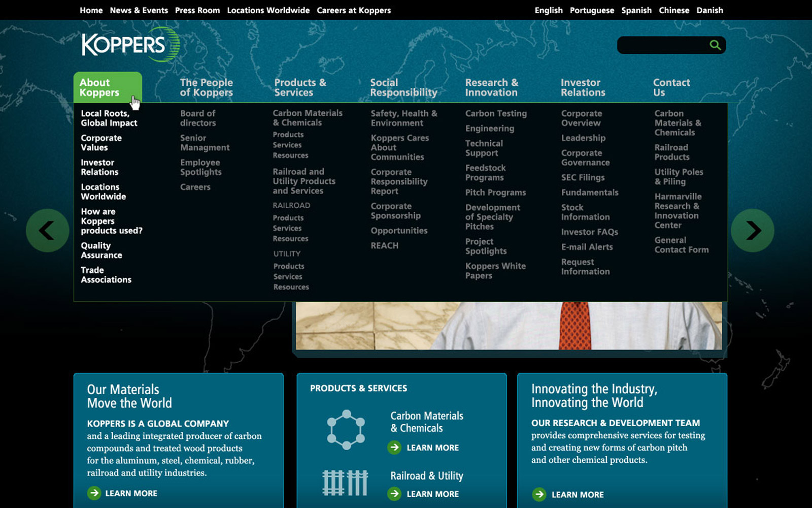Go to Home in top bar

pyautogui.click(x=91, y=10)
